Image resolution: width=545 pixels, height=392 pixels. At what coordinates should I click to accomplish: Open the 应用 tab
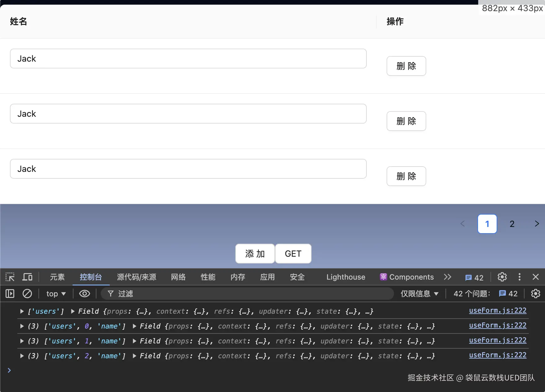click(x=268, y=277)
